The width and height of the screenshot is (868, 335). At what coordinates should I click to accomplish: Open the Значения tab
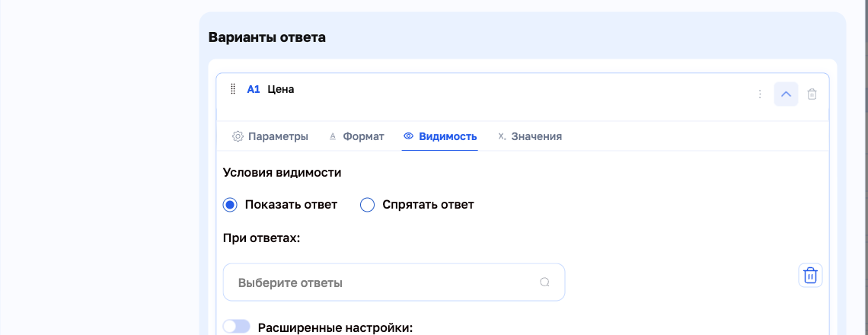click(x=530, y=136)
